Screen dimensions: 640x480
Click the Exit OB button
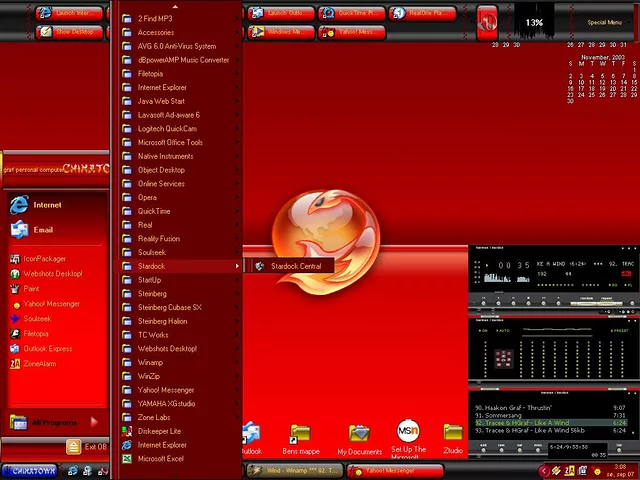[88, 447]
